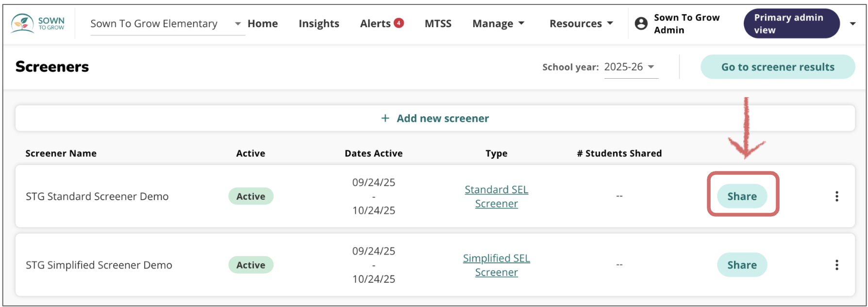Open options menu for STG Standard Screener Demo
Screen dimensions: 868x307
836,196
